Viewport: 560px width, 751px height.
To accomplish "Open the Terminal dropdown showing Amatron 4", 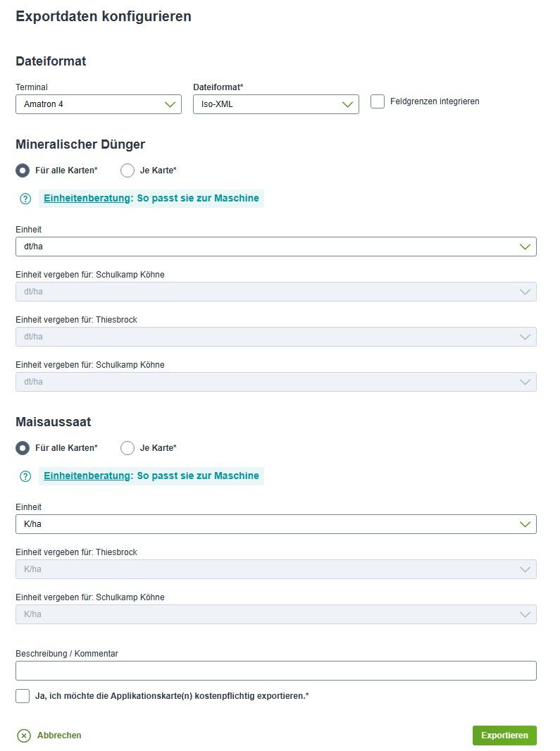I will [99, 104].
